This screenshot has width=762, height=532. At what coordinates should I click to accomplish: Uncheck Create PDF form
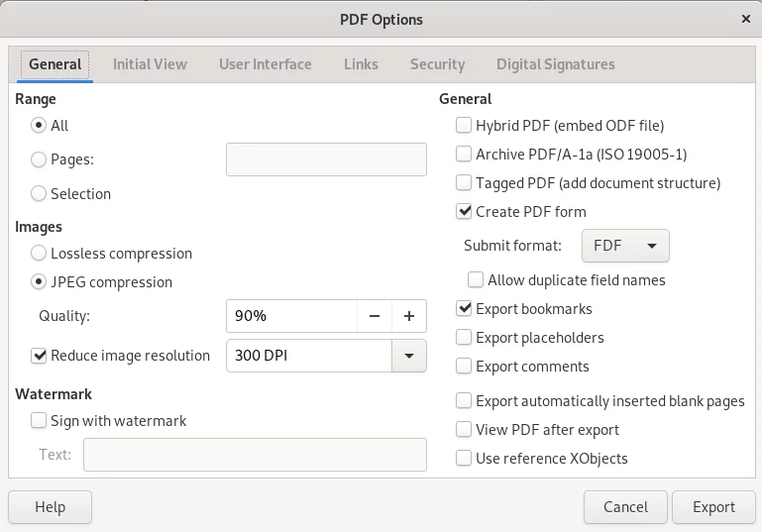(x=464, y=211)
